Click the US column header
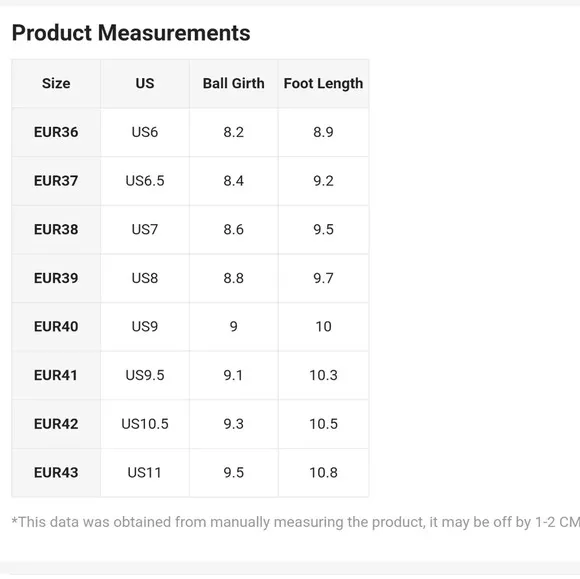Viewport: 580px width, 579px height. point(145,84)
